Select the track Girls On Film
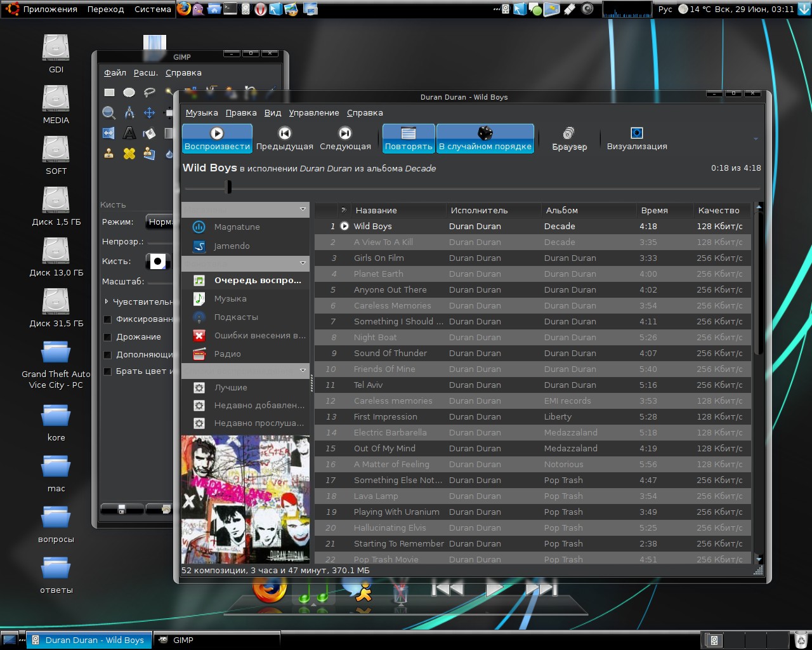 click(533, 258)
